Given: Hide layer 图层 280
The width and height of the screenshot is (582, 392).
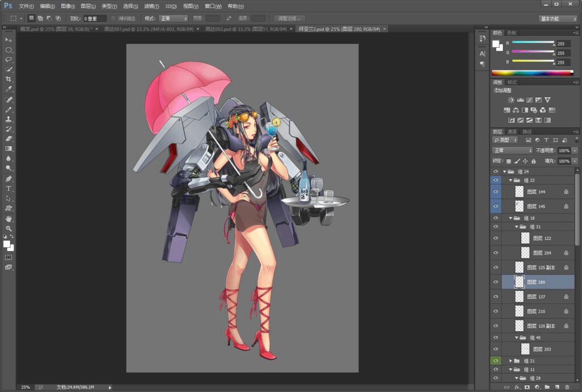Looking at the screenshot, I should [x=496, y=282].
